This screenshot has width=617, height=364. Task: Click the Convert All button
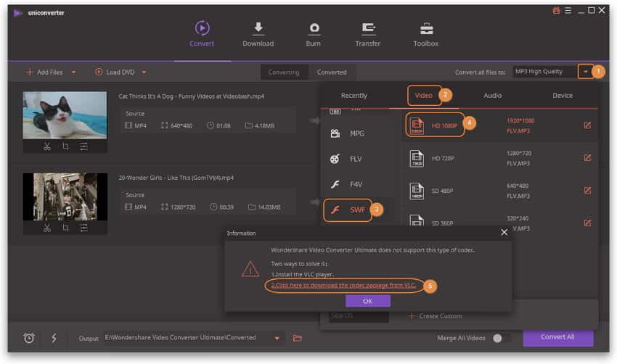click(558, 337)
